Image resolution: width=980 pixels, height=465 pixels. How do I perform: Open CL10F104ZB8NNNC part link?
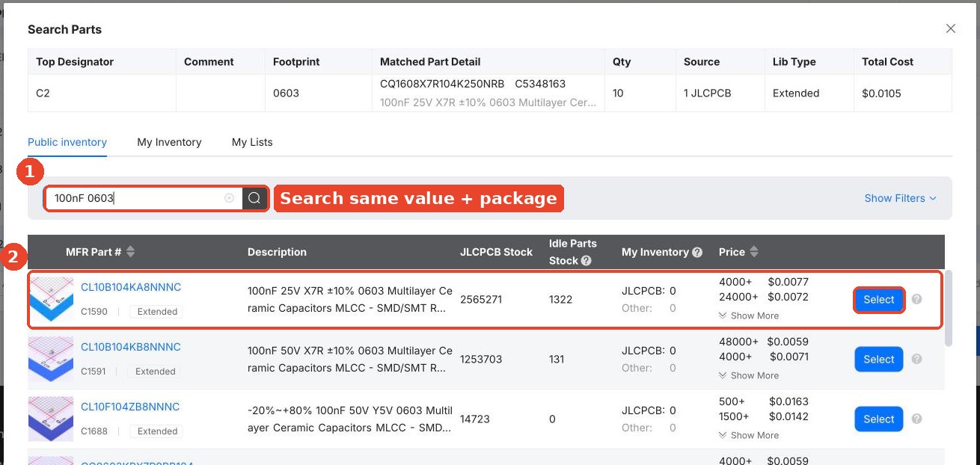click(x=130, y=407)
